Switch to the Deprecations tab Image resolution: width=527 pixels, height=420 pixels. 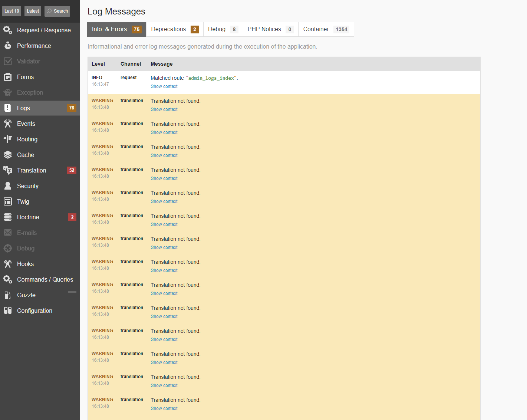[x=175, y=29]
